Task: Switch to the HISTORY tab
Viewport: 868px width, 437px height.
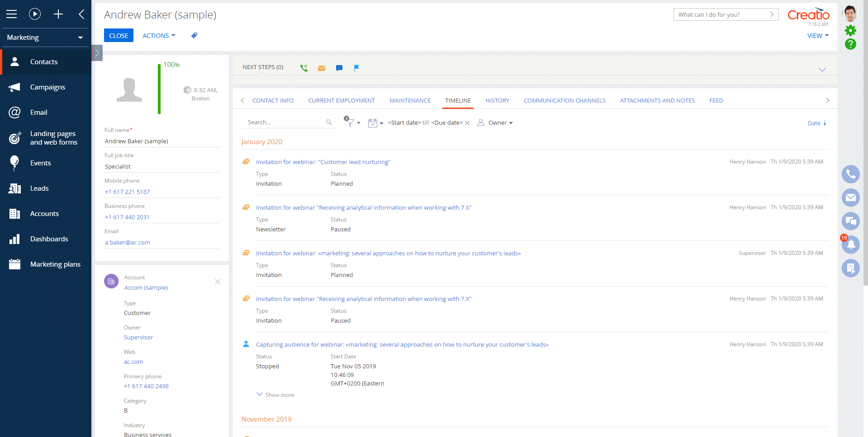Action: (x=497, y=101)
